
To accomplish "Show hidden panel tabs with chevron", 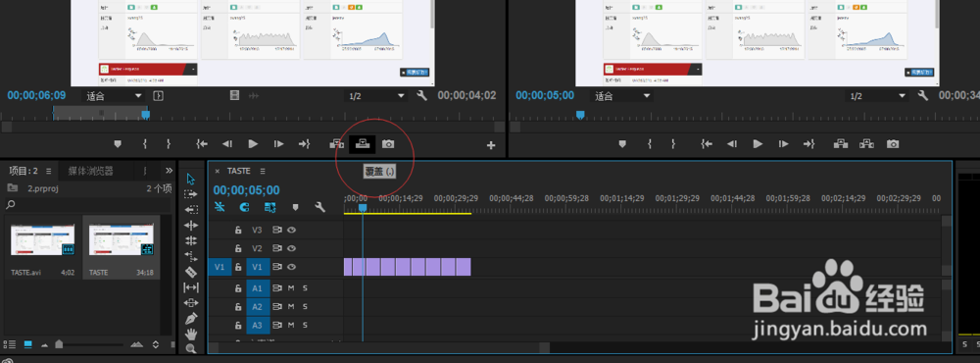I will point(169,171).
